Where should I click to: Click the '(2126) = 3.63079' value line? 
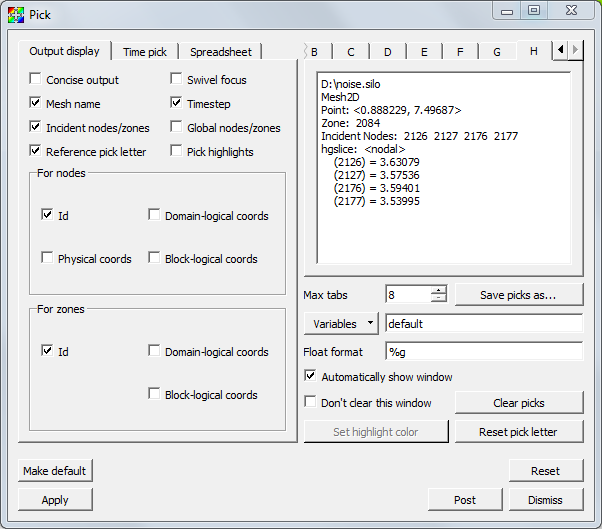coord(376,162)
